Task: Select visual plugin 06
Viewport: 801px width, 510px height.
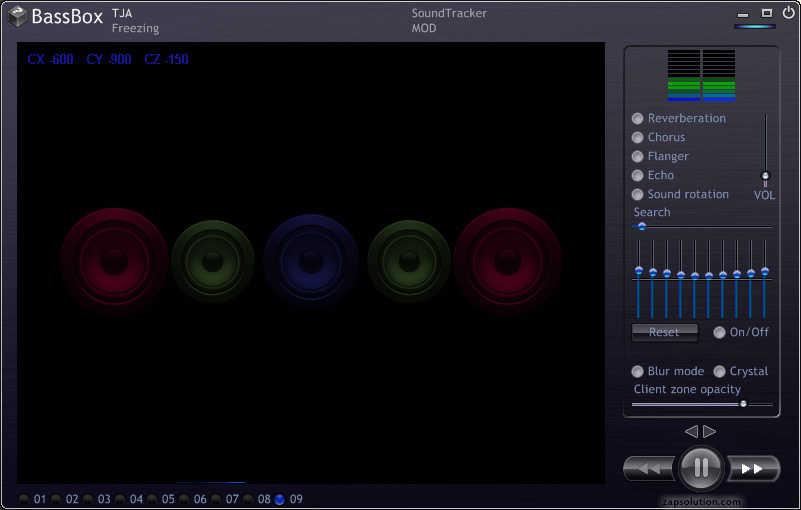Action: pyautogui.click(x=184, y=499)
